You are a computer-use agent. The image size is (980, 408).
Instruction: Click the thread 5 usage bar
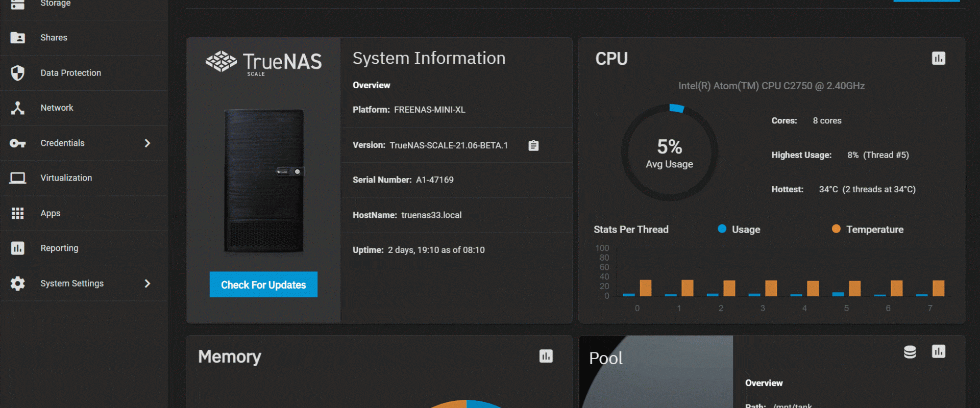point(838,294)
